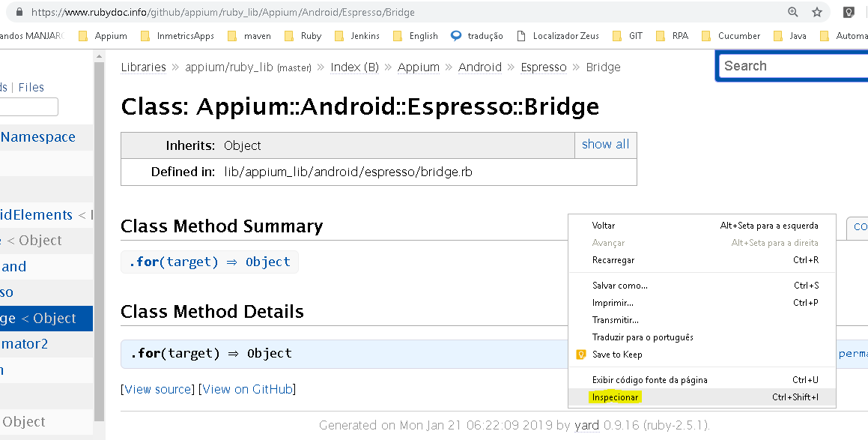868x440 pixels.
Task: Choose Transmitir... from context menu
Action: (702, 320)
